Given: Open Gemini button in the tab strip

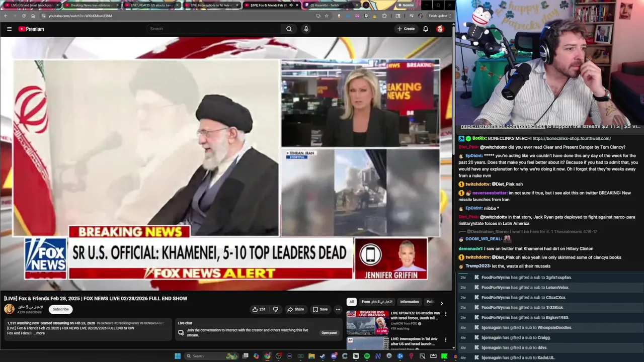Looking at the screenshot, I should tap(406, 5).
